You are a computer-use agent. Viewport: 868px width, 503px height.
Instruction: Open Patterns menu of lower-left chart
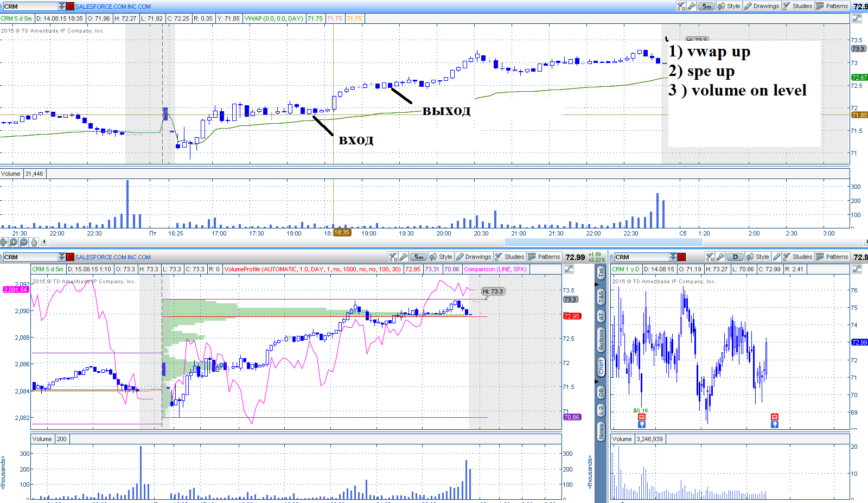tap(544, 257)
